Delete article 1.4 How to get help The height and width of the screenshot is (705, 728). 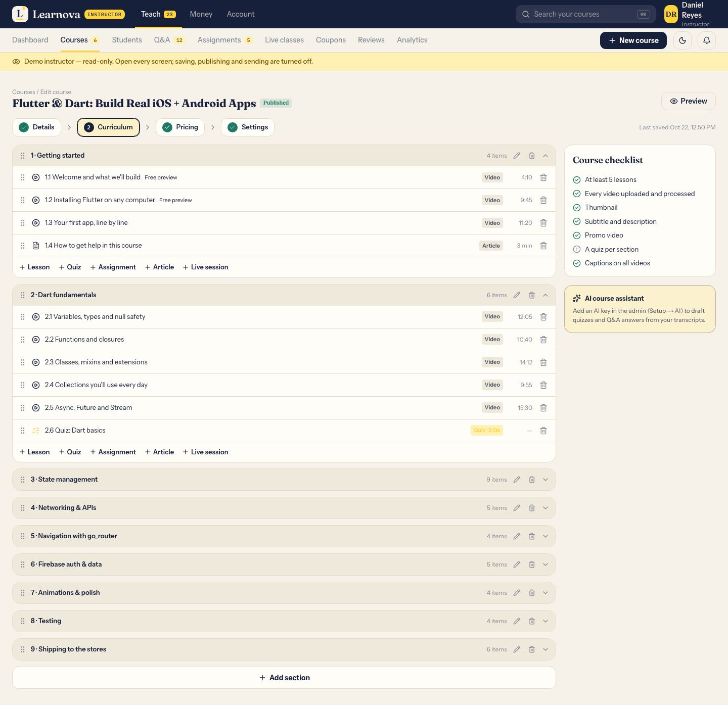click(x=543, y=246)
